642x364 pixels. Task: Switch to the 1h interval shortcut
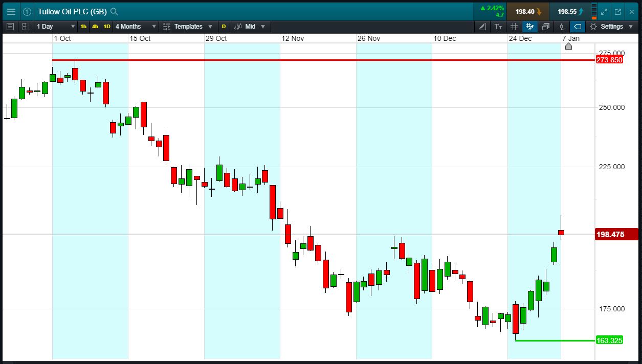pos(83,27)
